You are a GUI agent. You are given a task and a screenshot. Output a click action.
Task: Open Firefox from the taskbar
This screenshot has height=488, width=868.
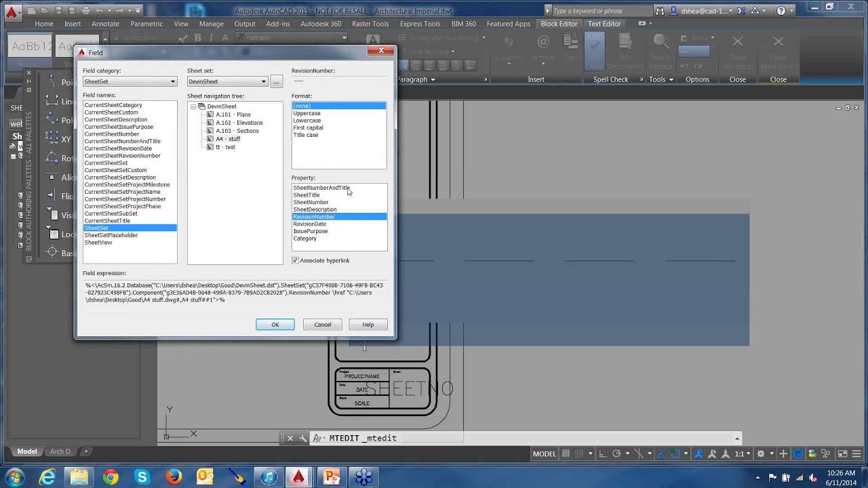[174, 477]
